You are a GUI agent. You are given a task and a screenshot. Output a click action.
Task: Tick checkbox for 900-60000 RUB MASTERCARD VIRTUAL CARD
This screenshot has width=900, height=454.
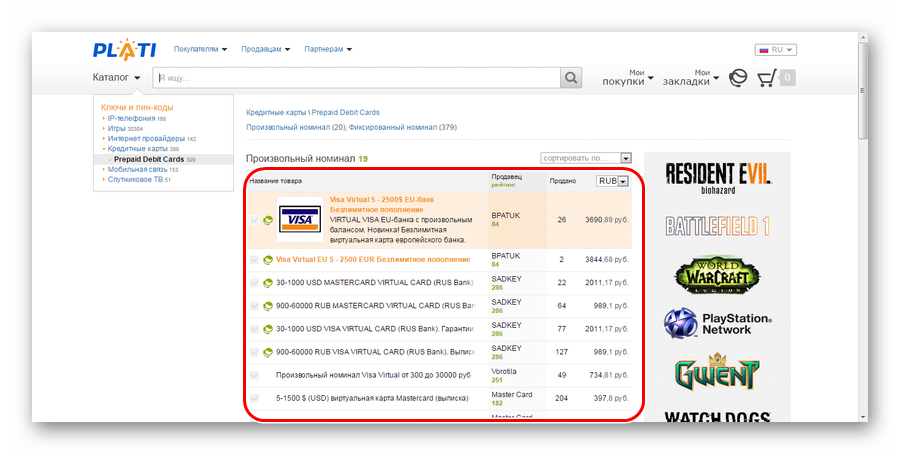point(254,306)
